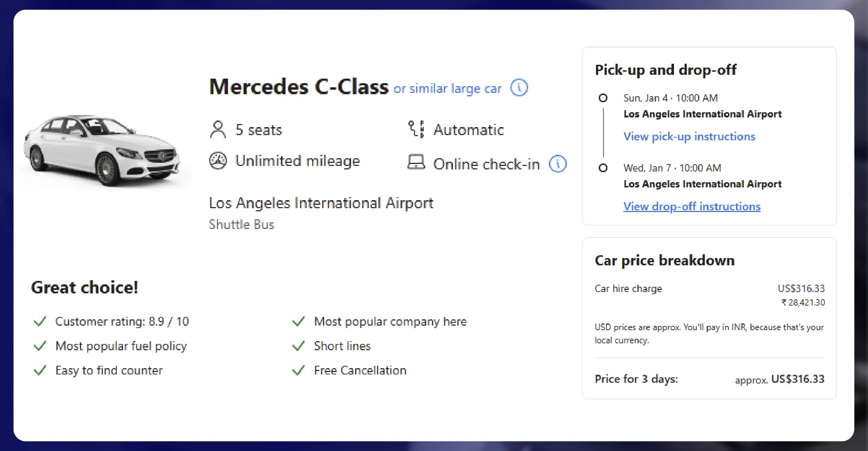Click the checkmark beside Customer rating 8.9
This screenshot has height=451, width=868.
click(40, 321)
